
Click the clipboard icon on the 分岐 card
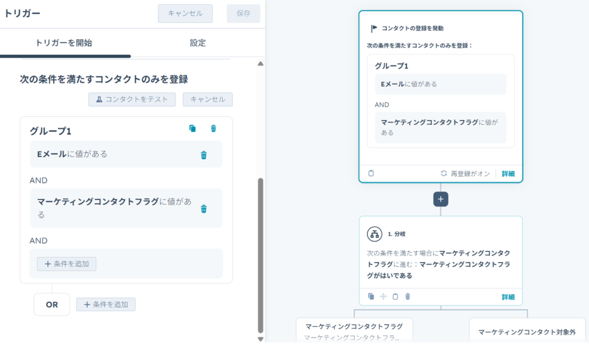395,297
